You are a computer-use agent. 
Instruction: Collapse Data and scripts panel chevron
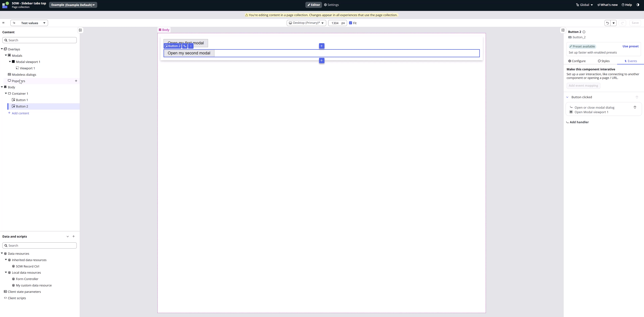coord(67,236)
